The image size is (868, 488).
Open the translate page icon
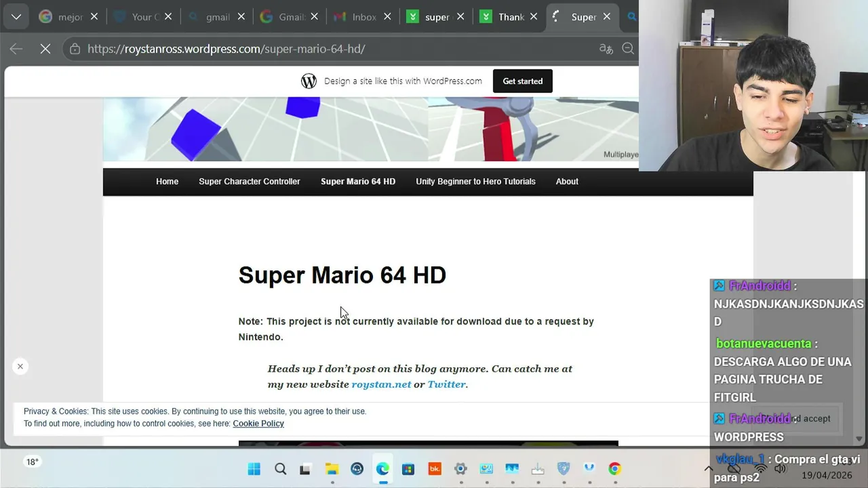pos(606,49)
